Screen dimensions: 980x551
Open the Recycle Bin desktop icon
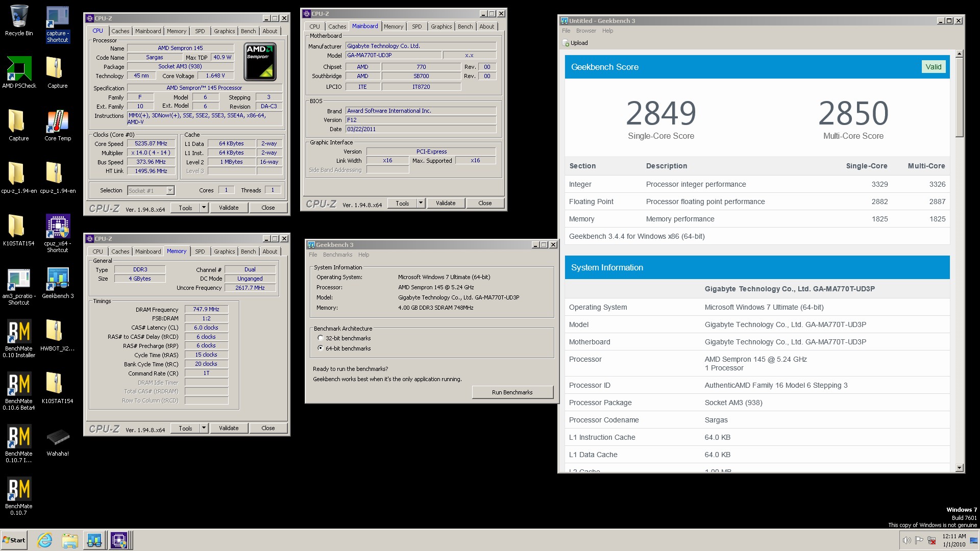point(19,20)
